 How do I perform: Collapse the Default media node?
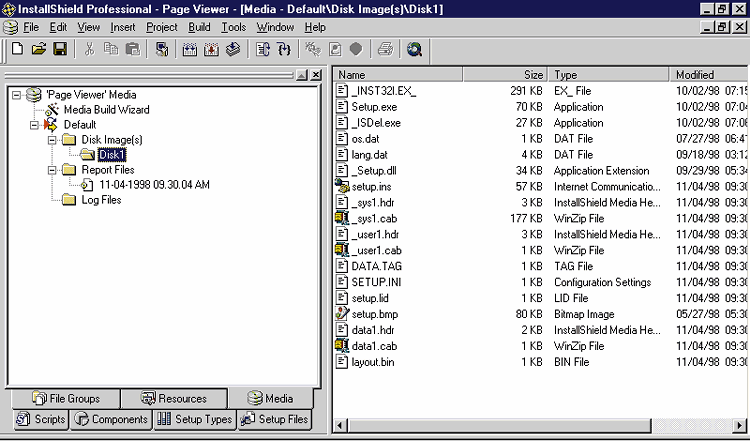(x=34, y=125)
